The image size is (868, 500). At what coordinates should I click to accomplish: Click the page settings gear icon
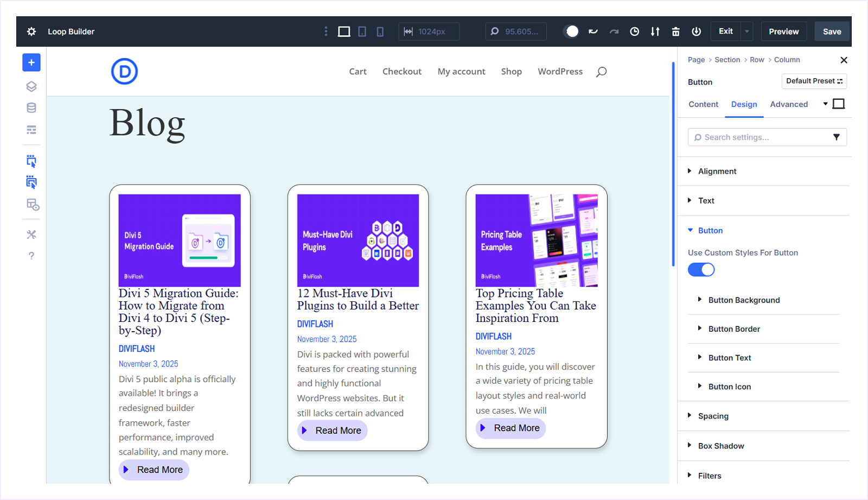coord(31,31)
